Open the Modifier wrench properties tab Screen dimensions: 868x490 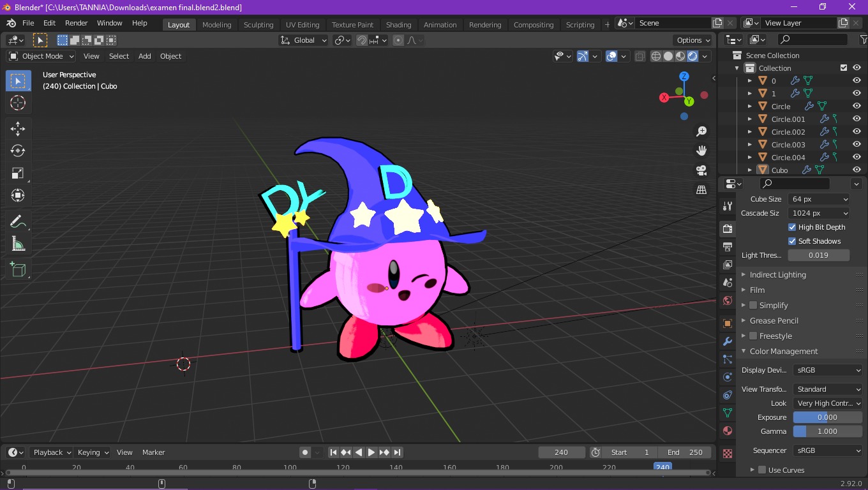pos(727,341)
